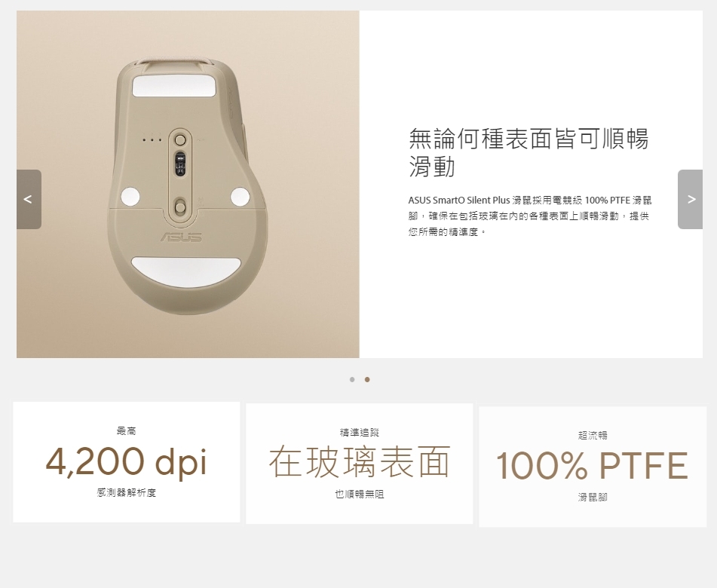Click the left round PTFE foot
The width and height of the screenshot is (717, 588).
pyautogui.click(x=130, y=197)
